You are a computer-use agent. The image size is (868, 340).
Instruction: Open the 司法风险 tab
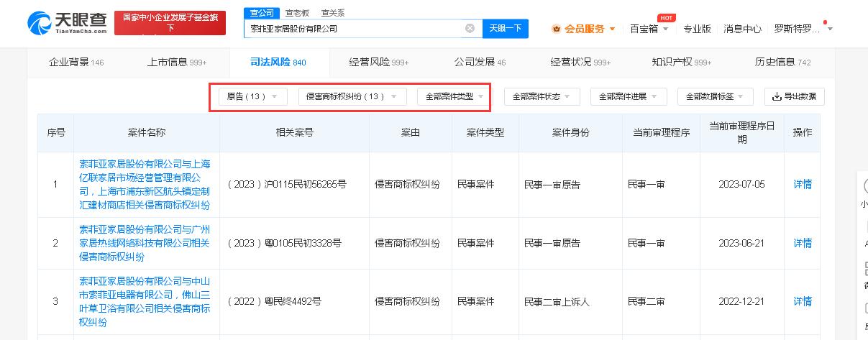278,62
